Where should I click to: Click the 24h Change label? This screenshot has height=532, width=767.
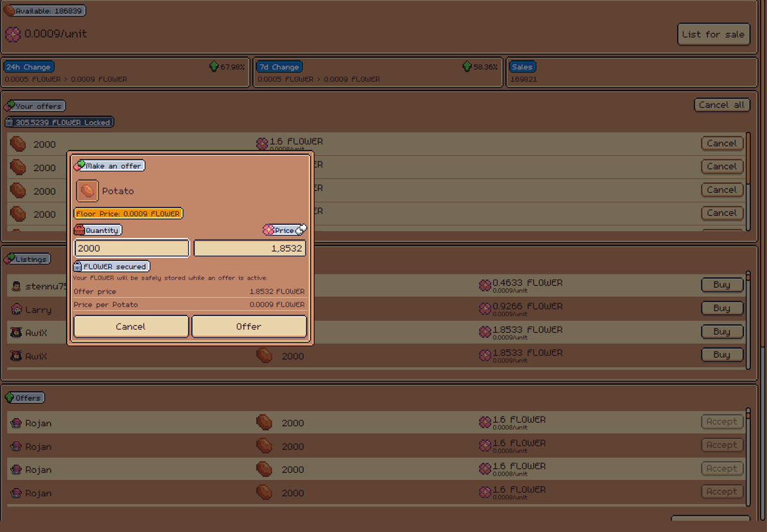28,66
